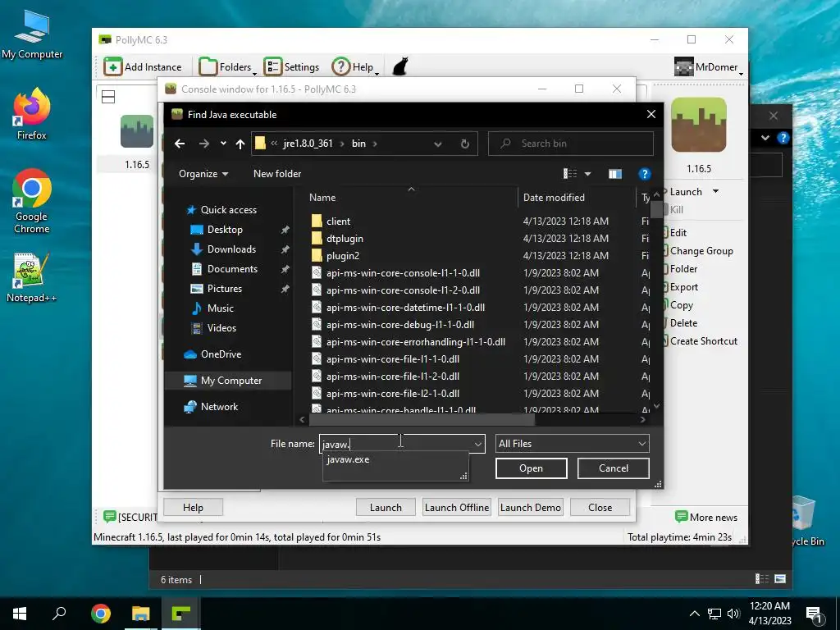
Task: Click Create Shortcut in PollyMC sidebar
Action: click(x=703, y=341)
